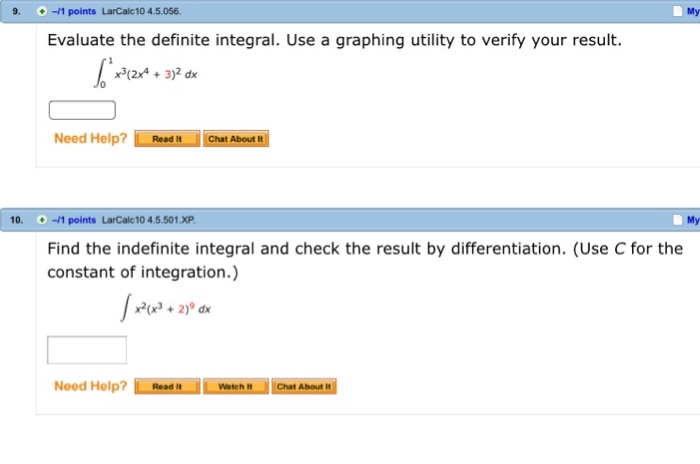
Task: Click the My Notes link in question 9 header
Action: coord(693,11)
